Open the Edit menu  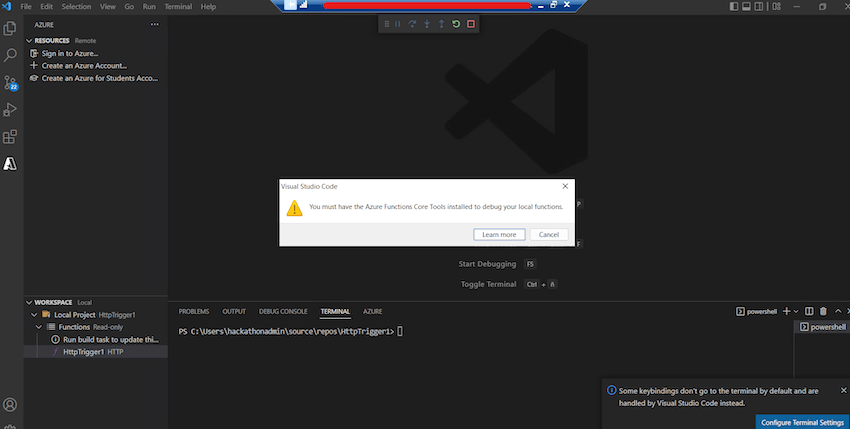coord(47,7)
